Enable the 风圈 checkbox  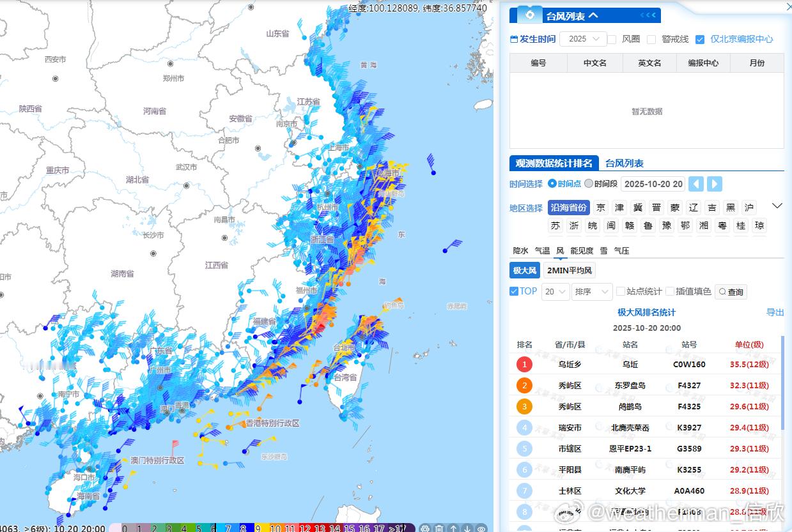pos(612,40)
